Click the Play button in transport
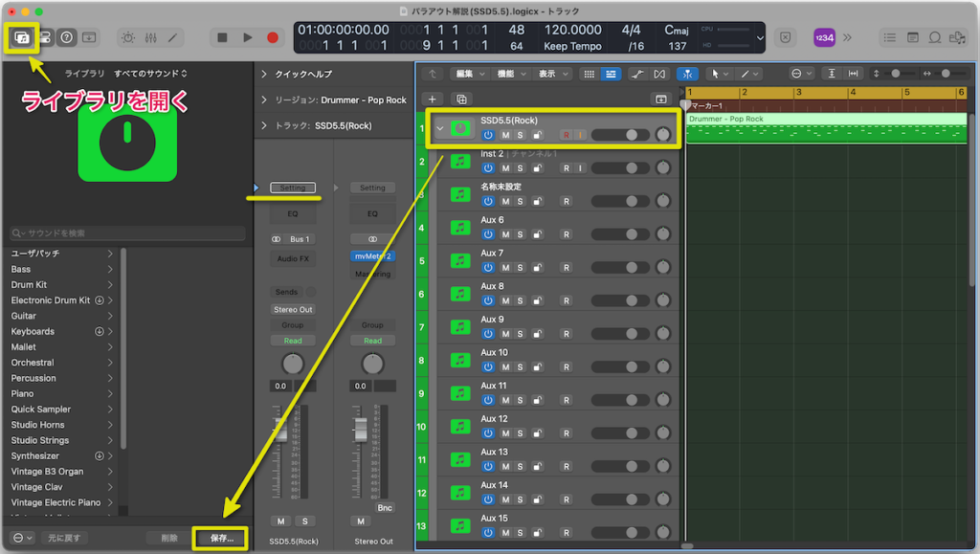 (248, 37)
